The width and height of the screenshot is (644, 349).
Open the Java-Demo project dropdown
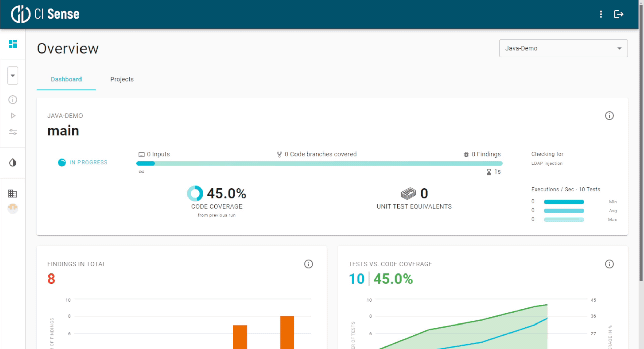coord(563,48)
